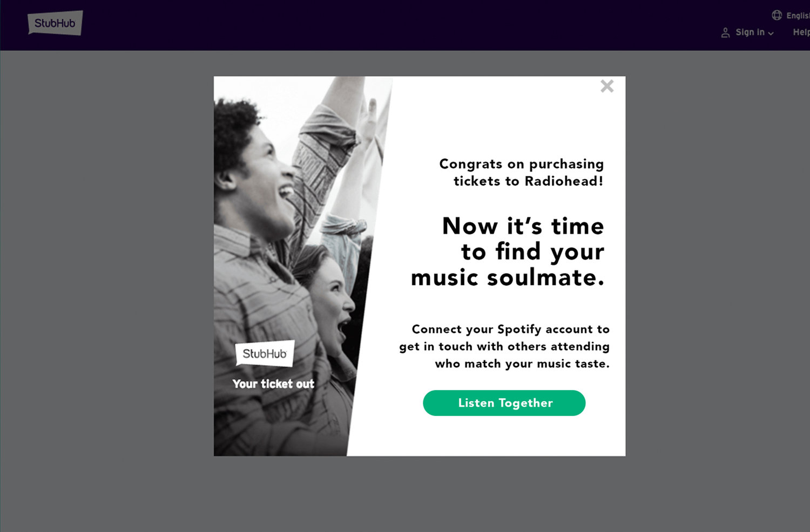810x532 pixels.
Task: Click the "Congrats on purchasing" message line
Action: coord(522,164)
